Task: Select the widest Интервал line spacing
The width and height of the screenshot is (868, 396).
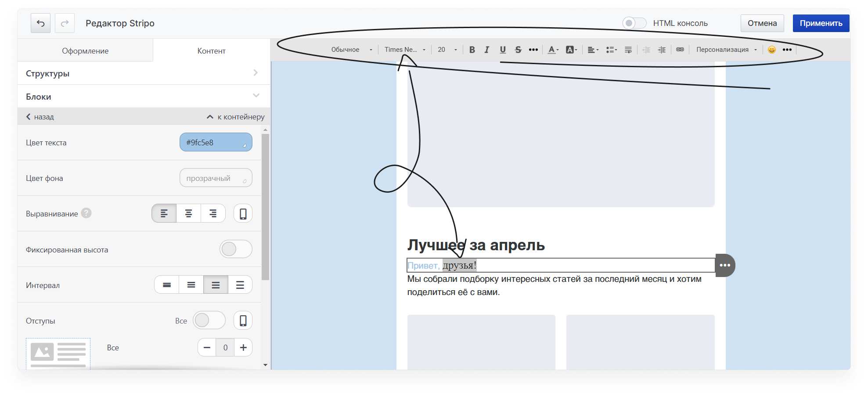Action: [240, 285]
